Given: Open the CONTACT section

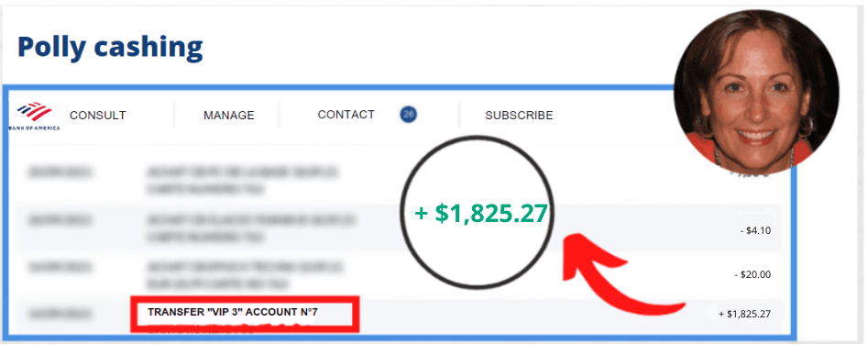Looking at the screenshot, I should [x=346, y=115].
